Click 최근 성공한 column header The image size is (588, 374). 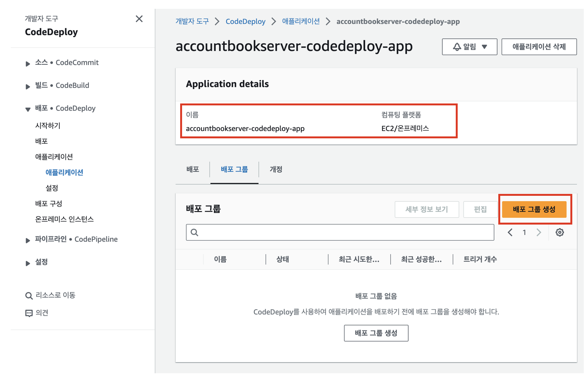click(x=421, y=259)
